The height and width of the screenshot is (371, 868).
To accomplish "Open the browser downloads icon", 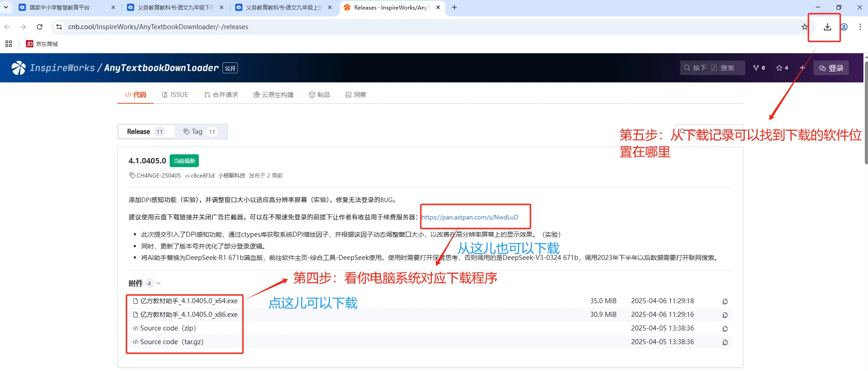I will [x=827, y=27].
